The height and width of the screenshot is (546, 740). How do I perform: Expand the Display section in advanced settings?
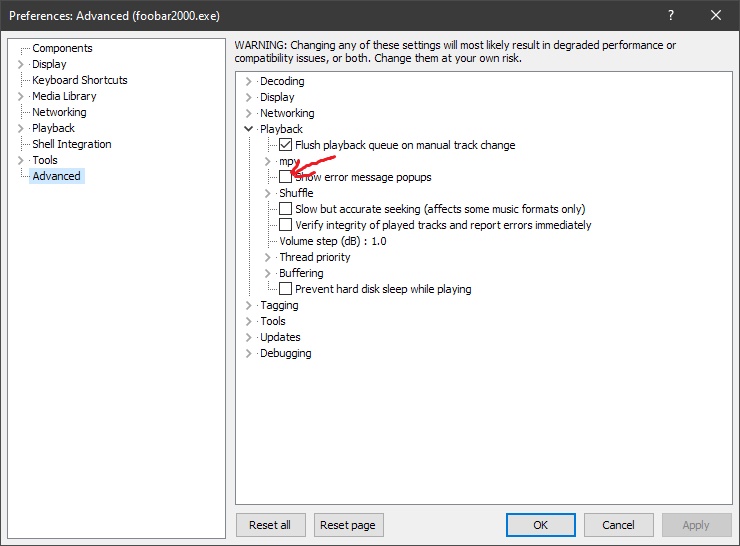[x=248, y=97]
